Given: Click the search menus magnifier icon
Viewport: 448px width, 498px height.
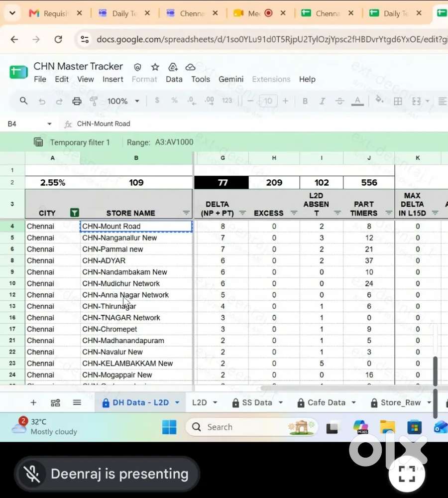Looking at the screenshot, I should coord(23,101).
